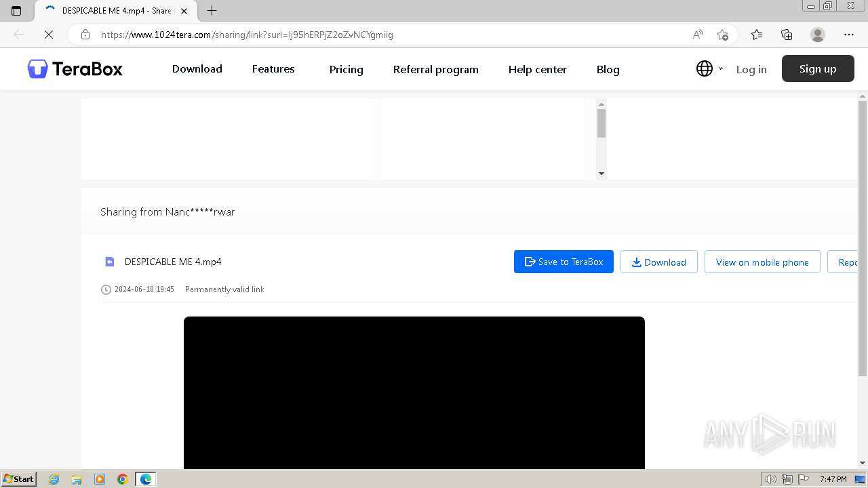Open media player from taskbar

click(x=100, y=479)
